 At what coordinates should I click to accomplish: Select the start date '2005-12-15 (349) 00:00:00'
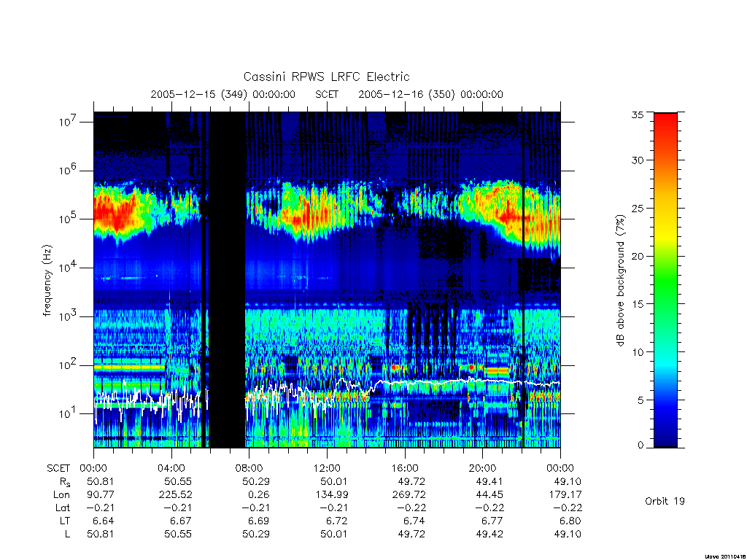pos(223,94)
